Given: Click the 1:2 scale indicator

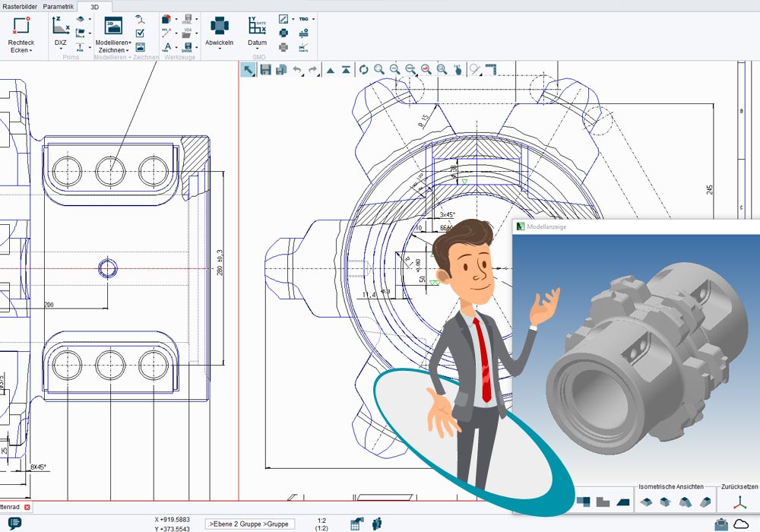Looking at the screenshot, I should pos(321,521).
